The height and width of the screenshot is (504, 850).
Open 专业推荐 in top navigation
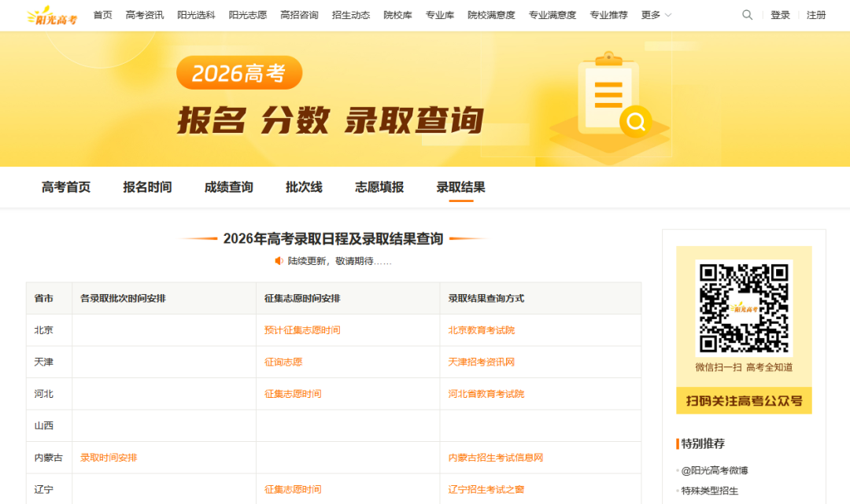[x=608, y=15]
